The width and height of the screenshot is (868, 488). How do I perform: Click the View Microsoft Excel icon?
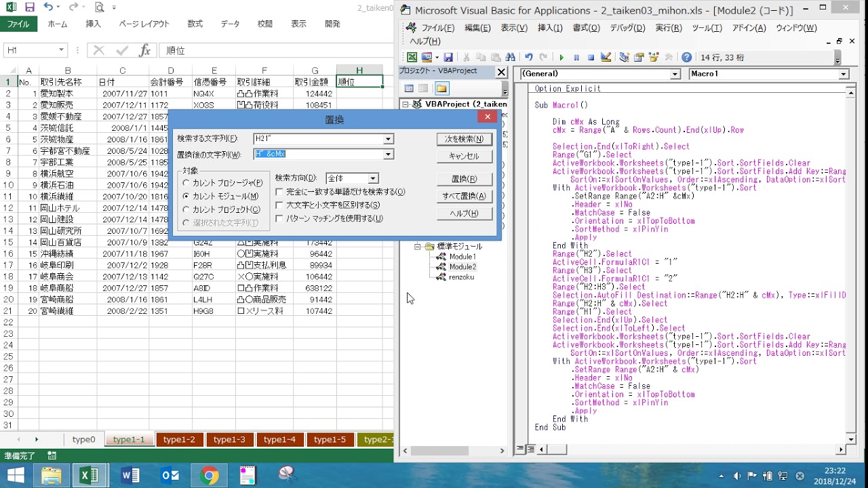click(x=412, y=58)
